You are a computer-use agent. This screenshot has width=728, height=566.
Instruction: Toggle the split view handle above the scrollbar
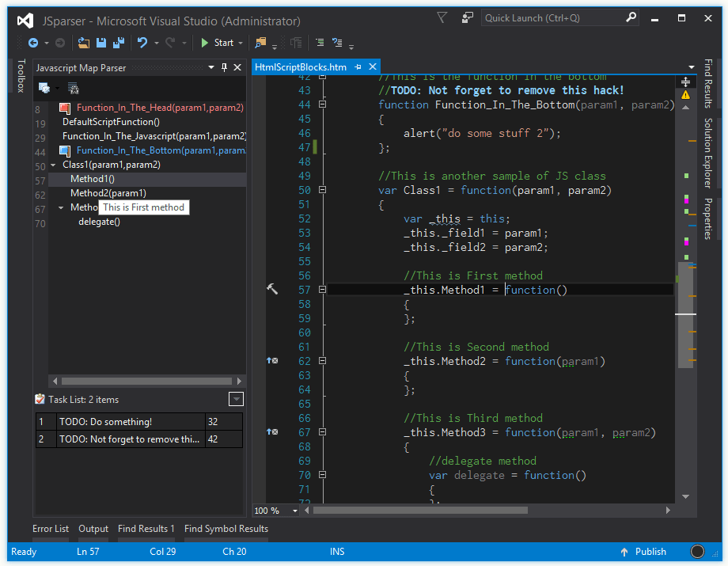click(x=684, y=81)
